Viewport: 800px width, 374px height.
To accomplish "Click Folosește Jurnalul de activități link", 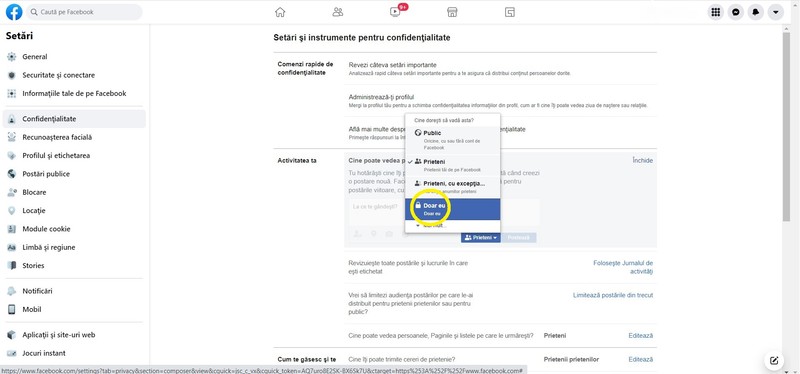I will [x=623, y=267].
